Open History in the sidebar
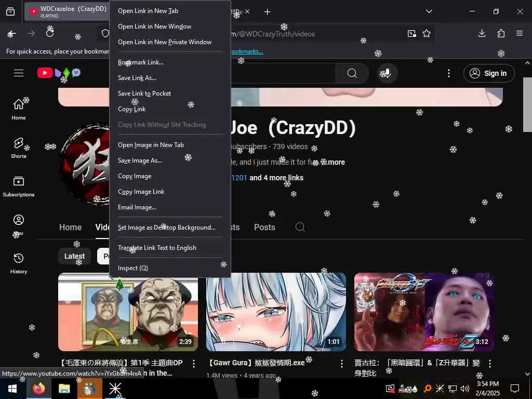532x399 pixels. pos(19,263)
